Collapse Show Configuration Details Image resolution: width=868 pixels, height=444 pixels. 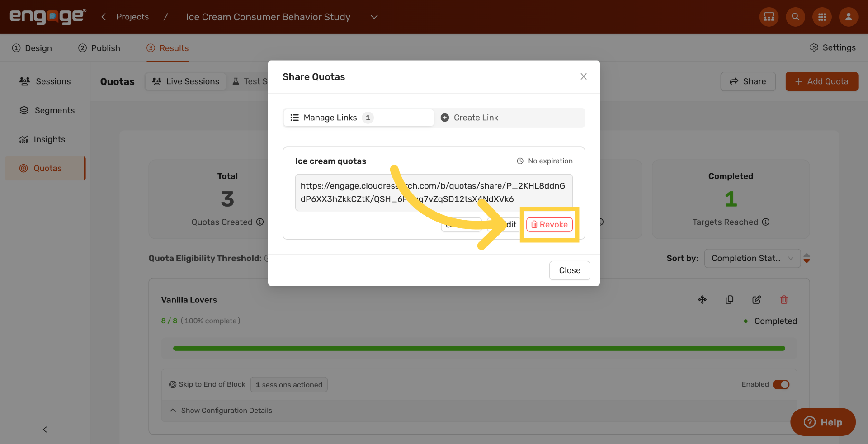(221, 411)
